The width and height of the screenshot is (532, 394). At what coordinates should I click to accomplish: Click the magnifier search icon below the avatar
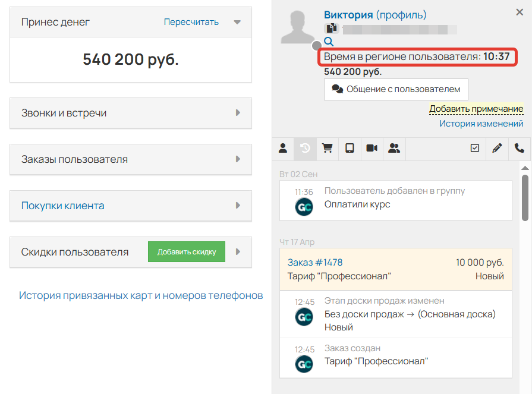point(329,42)
